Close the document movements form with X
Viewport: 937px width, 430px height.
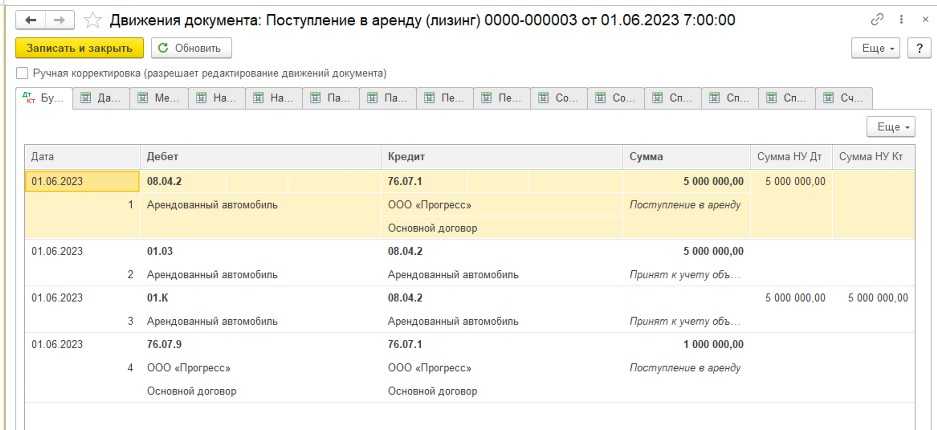(x=925, y=20)
